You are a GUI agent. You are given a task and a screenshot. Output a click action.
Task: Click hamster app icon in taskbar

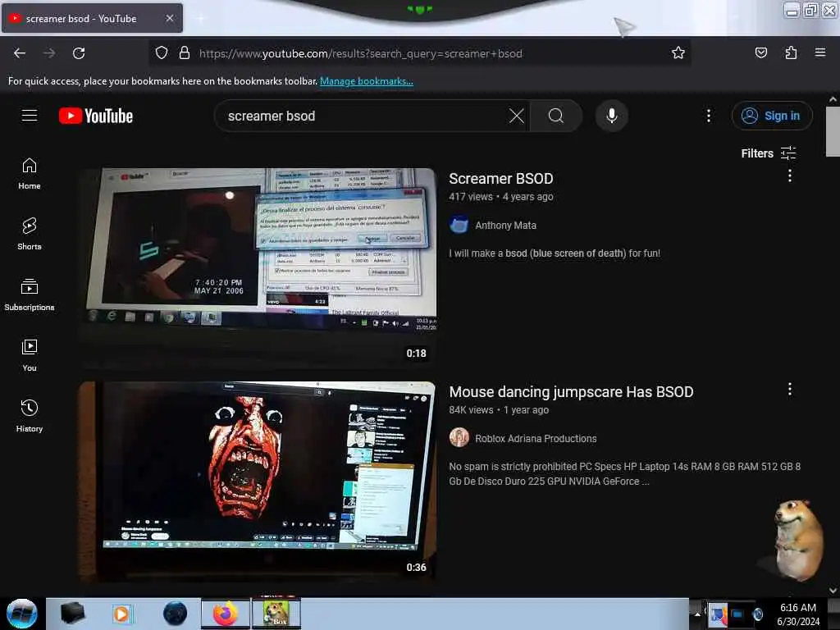pyautogui.click(x=276, y=614)
